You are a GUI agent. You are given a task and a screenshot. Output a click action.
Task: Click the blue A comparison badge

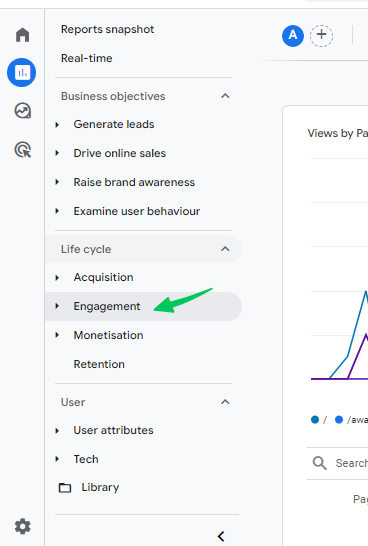click(293, 36)
